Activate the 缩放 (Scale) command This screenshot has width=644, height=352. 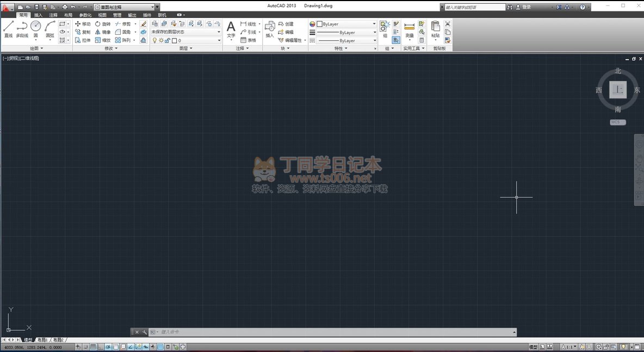[103, 40]
